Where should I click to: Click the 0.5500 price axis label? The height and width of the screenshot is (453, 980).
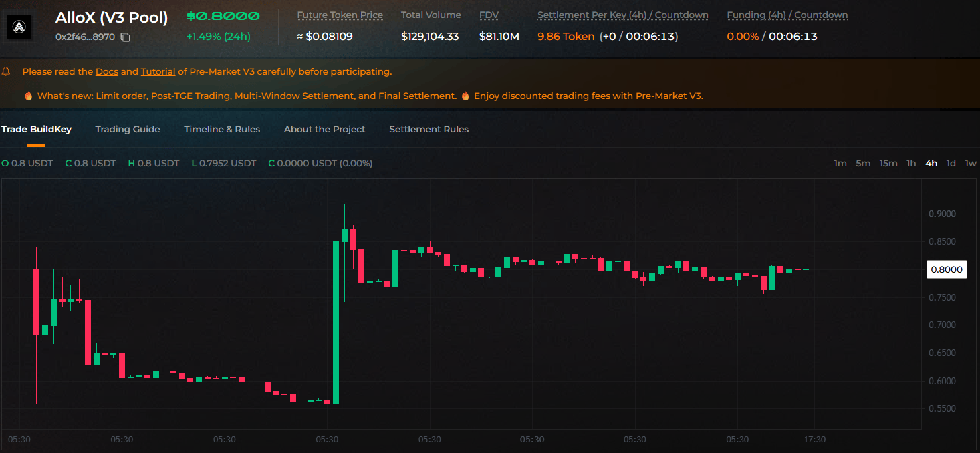(x=942, y=409)
